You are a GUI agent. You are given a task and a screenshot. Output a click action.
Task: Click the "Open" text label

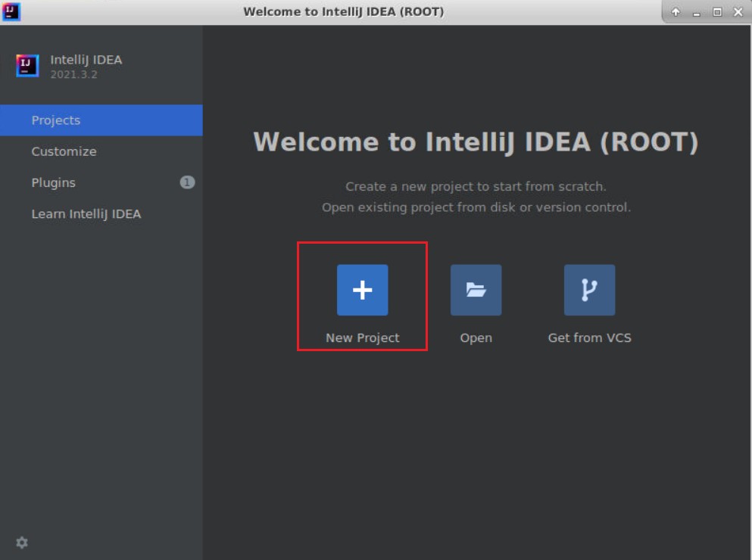476,338
